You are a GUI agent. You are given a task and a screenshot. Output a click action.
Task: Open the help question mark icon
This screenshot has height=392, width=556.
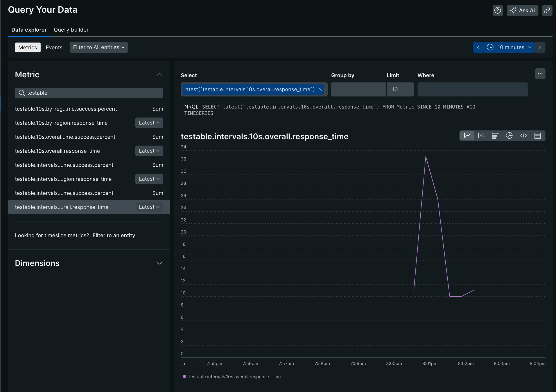click(x=497, y=10)
